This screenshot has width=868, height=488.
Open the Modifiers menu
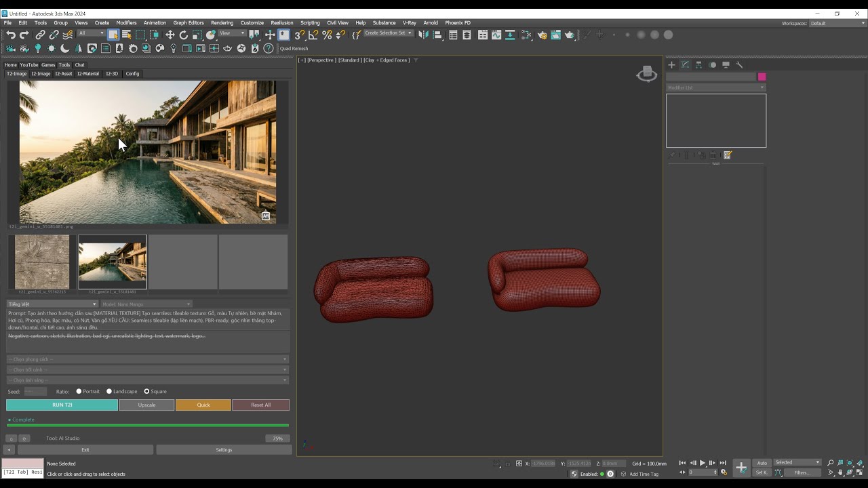(x=126, y=22)
